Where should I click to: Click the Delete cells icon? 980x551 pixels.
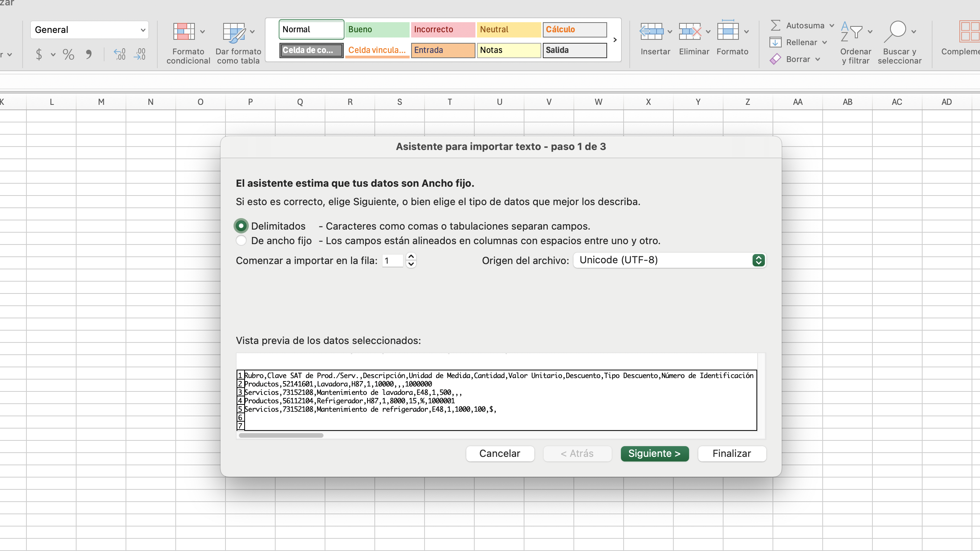pyautogui.click(x=690, y=32)
